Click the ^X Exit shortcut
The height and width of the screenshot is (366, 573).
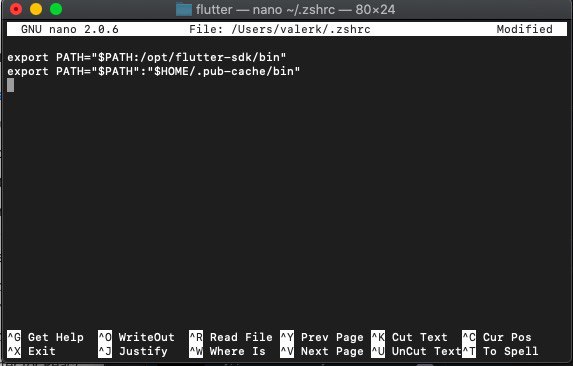click(31, 351)
